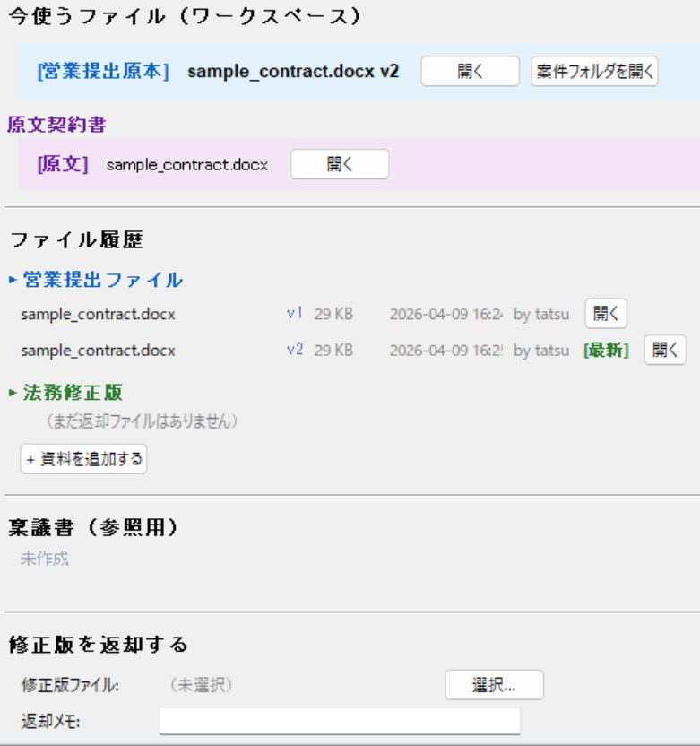This screenshot has width=700, height=746.
Task: Click 選択... to choose revised file
Action: pos(494,685)
